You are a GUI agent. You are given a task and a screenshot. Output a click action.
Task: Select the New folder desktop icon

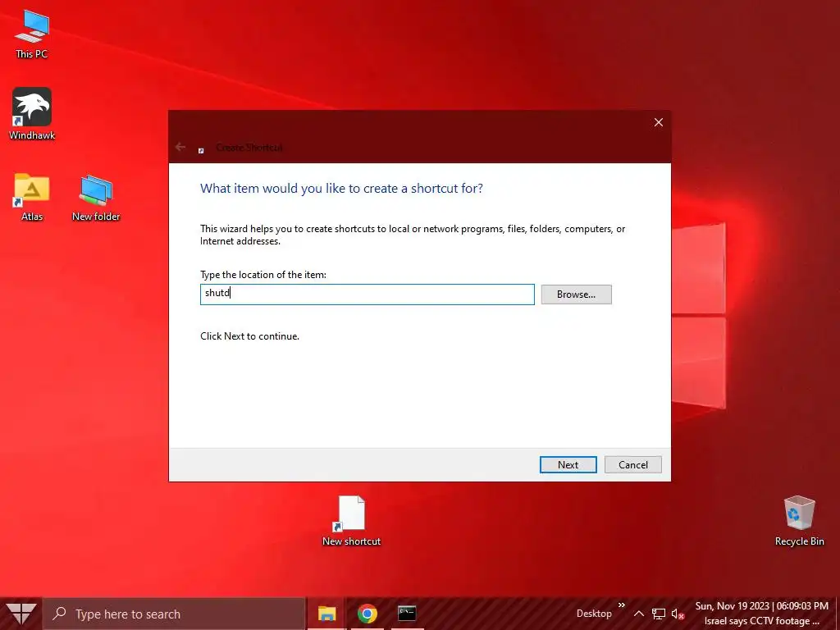pyautogui.click(x=96, y=197)
